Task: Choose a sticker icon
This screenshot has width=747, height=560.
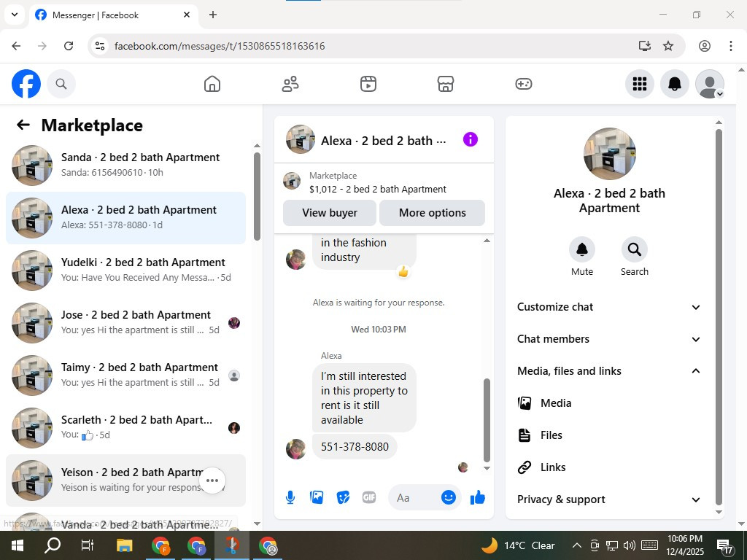Action: (343, 497)
